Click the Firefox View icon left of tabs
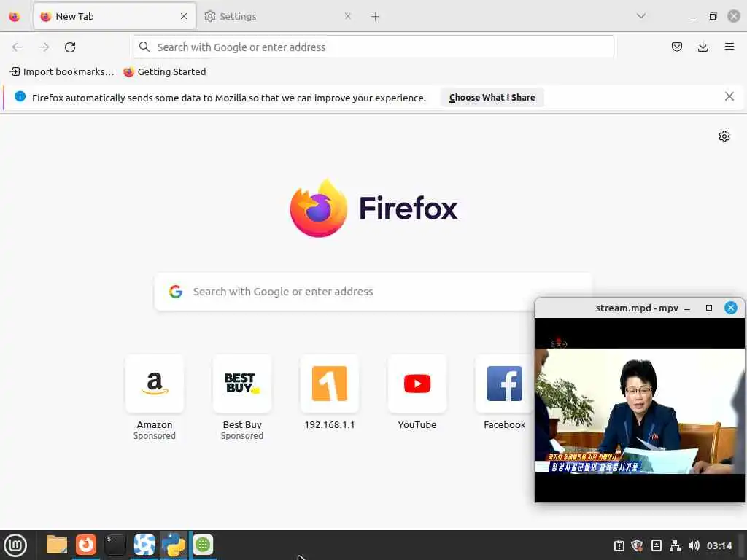 [15, 17]
